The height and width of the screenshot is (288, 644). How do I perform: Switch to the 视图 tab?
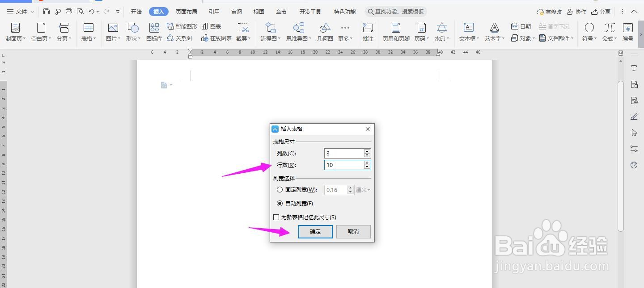coord(258,12)
